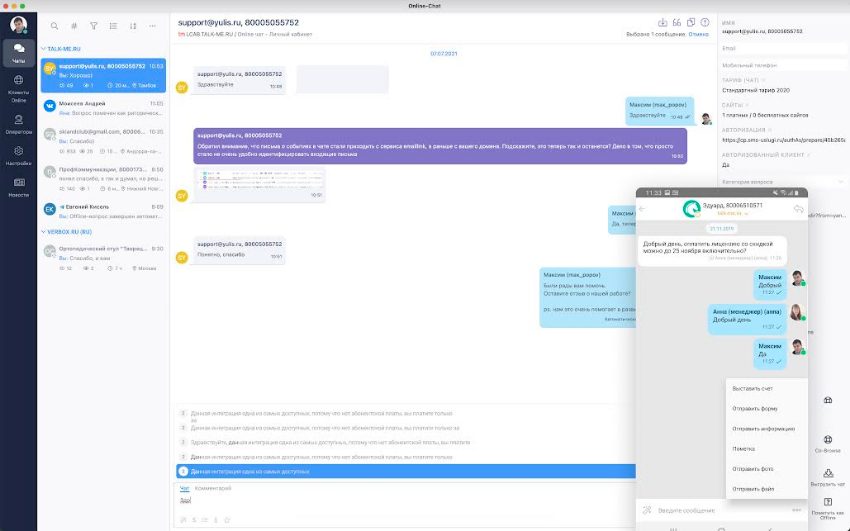The width and height of the screenshot is (850, 531).
Task: Select highlighted suggestion Данная интеграция одна из самых доступных
Action: [405, 471]
